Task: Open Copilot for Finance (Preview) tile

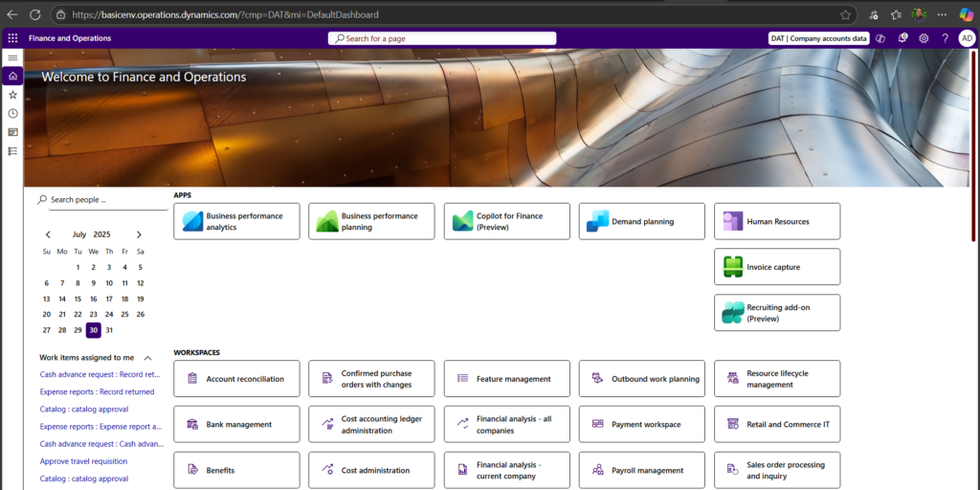Action: [507, 221]
